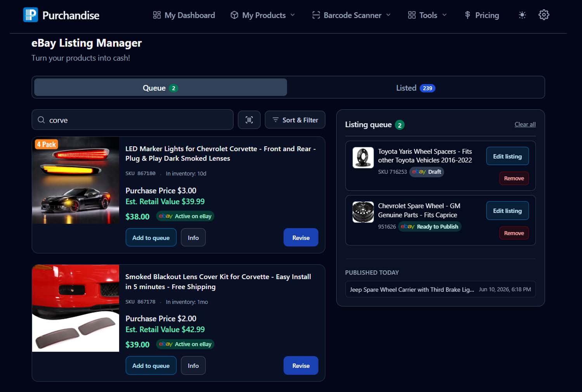This screenshot has width=582, height=392.
Task: Click eBay logo on Smoked Blackout Lens badge
Action: [166, 344]
